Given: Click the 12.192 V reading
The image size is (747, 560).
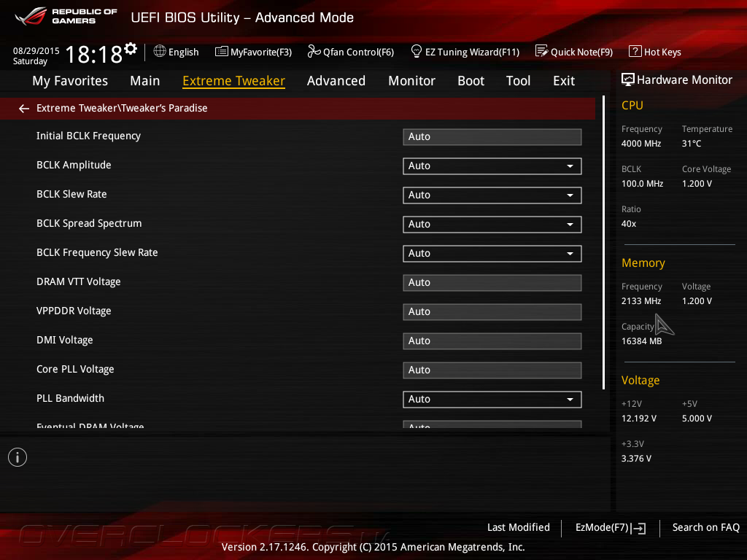Looking at the screenshot, I should point(638,418).
